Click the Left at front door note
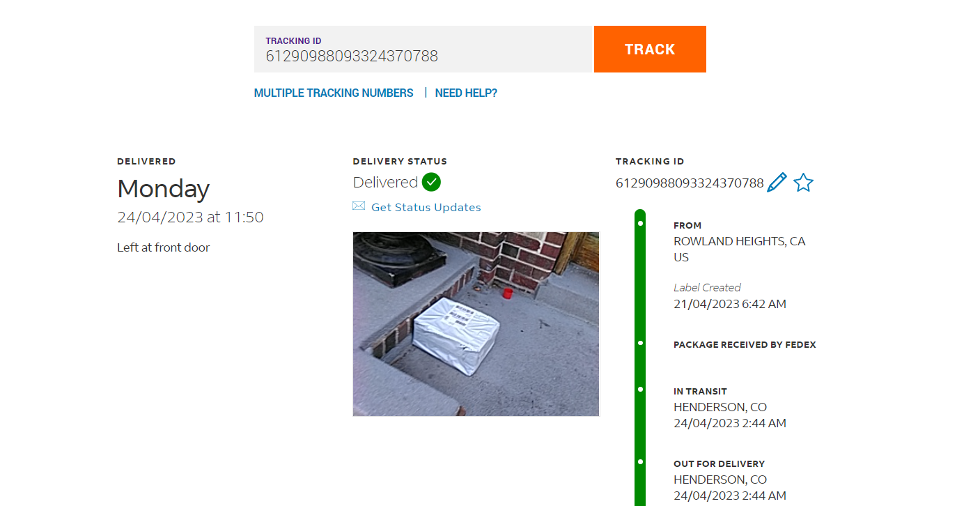Viewport: 980px width, 506px height. [x=163, y=247]
